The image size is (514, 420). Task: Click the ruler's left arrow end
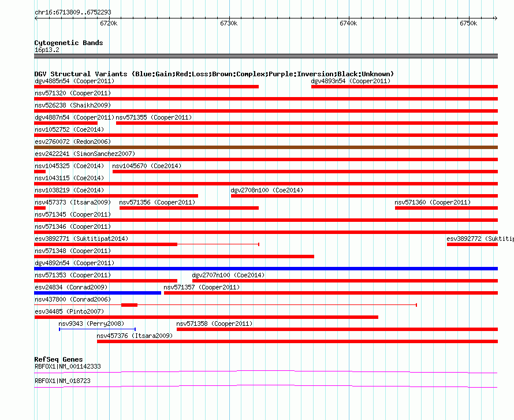click(36, 18)
